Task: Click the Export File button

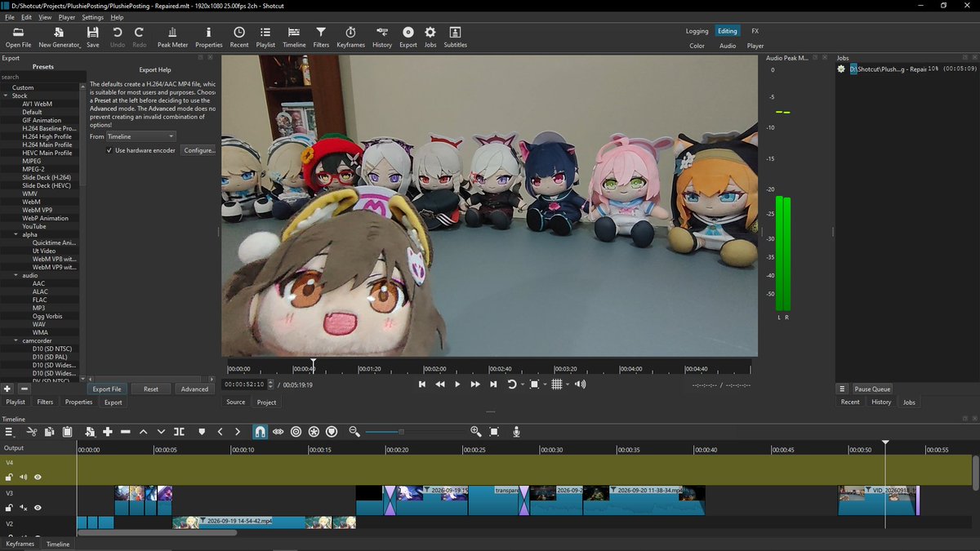Action: (x=107, y=389)
